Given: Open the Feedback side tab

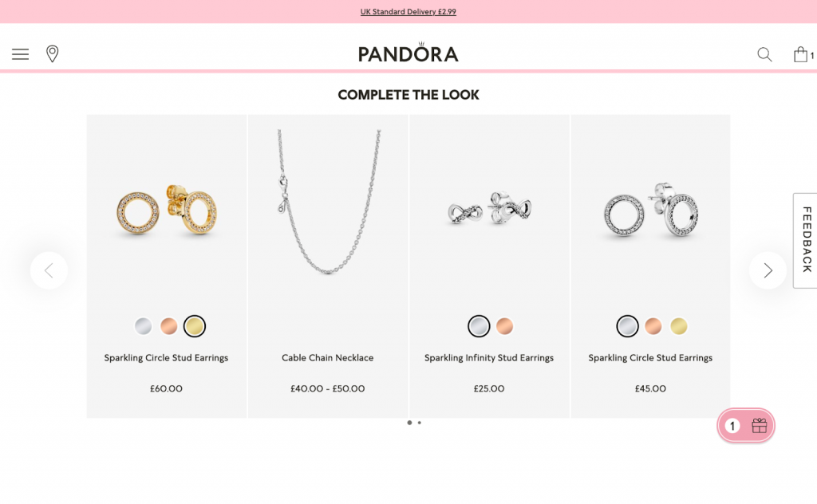Looking at the screenshot, I should coord(807,240).
